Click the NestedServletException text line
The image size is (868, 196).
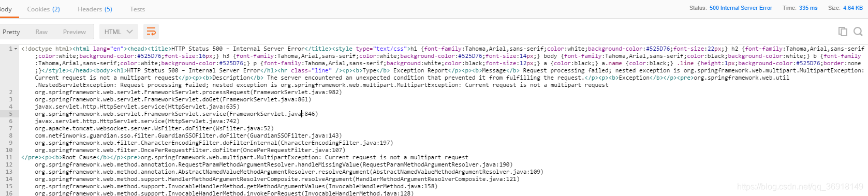point(321,85)
